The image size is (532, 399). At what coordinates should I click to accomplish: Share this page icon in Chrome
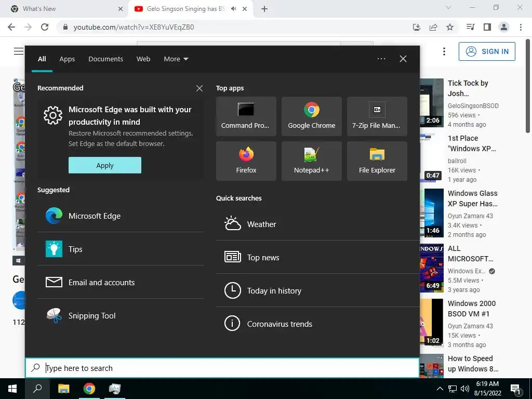pyautogui.click(x=433, y=27)
